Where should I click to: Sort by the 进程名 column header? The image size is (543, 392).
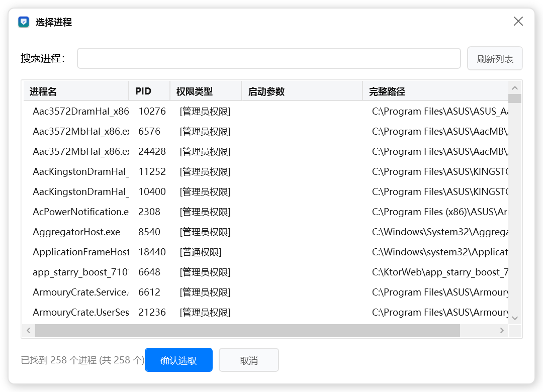[76, 91]
